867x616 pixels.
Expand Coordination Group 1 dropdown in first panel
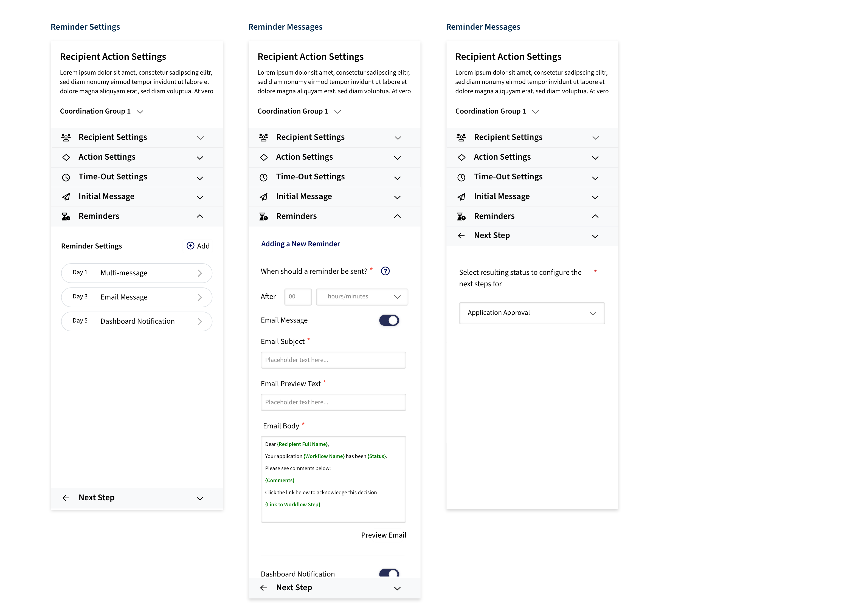point(140,112)
